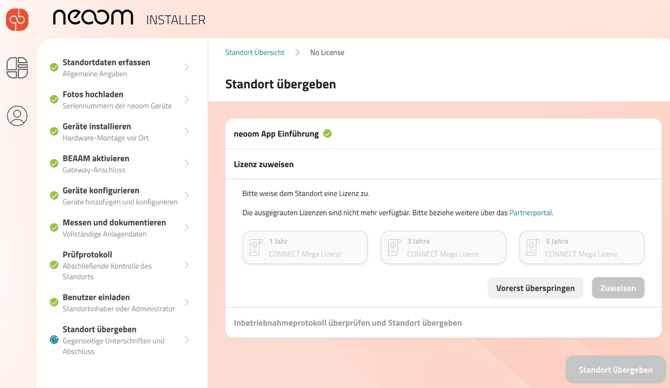Expand BEAAM aktivieren step chevron
The width and height of the screenshot is (670, 388).
coord(187,164)
